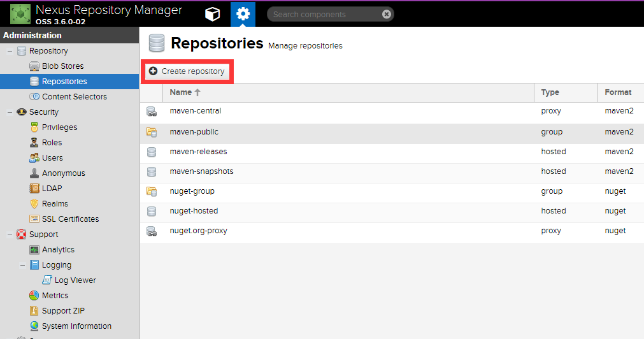Click the Content Selectors icon
Viewport: 644px width, 339px height.
pos(34,97)
